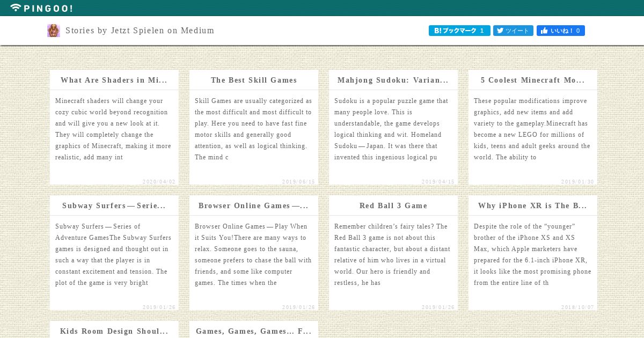
Task: Open the Kids Room Design Shoul... article
Action: (114, 331)
